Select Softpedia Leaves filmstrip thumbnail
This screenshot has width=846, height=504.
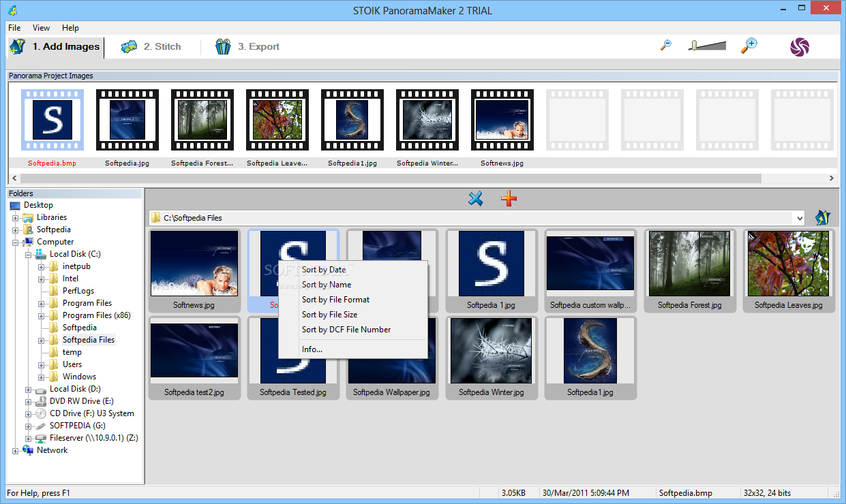click(277, 120)
